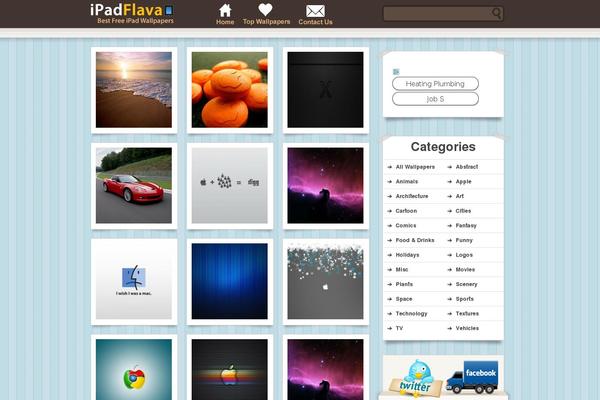Select the Misc category
Image resolution: width=600 pixels, height=400 pixels.
[402, 269]
